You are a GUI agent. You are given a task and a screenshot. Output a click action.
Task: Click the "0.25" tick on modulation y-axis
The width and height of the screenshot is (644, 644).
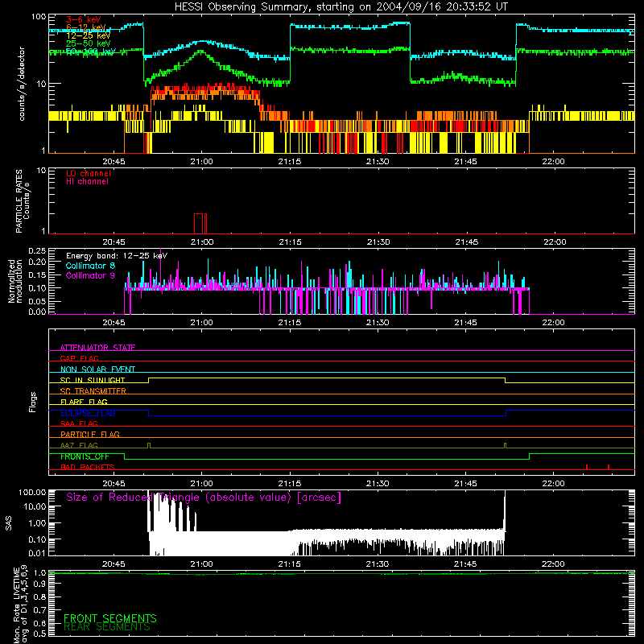(x=37, y=251)
